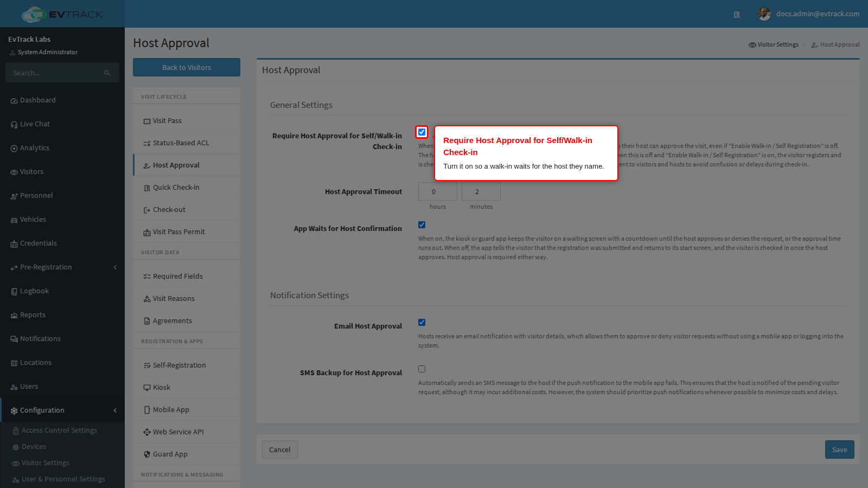The image size is (868, 488).
Task: Open User & Personnel Settings submenu item
Action: 62,479
